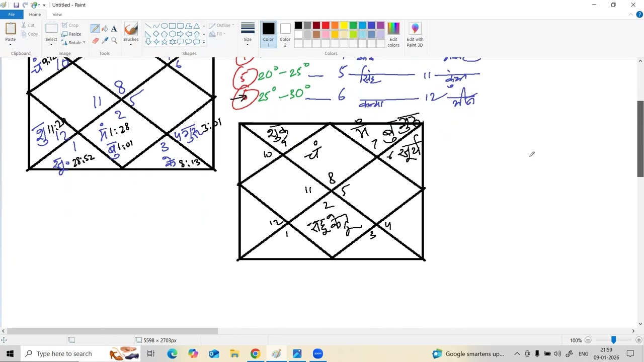644x362 pixels.
Task: Activate Color 2 background selector
Action: (x=285, y=35)
